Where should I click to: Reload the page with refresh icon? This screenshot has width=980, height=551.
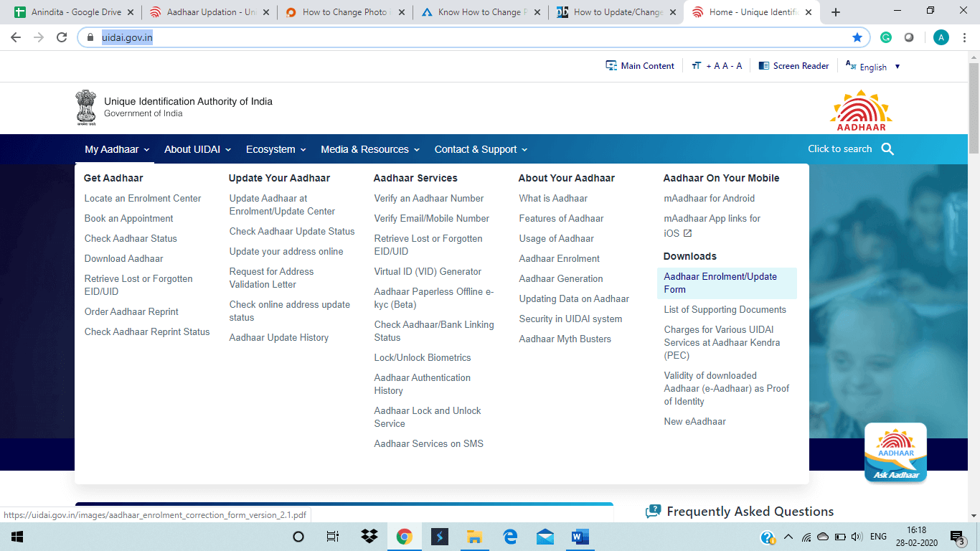(x=62, y=37)
